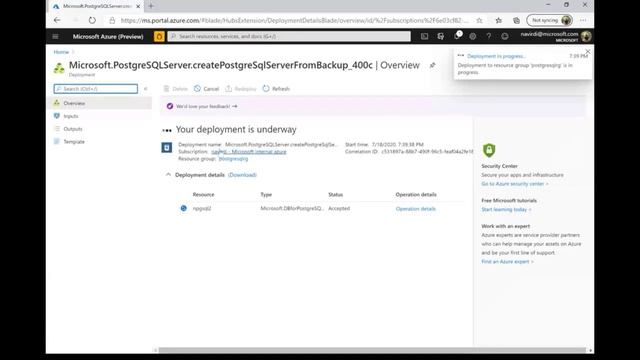The width and height of the screenshot is (640, 360).
Task: Open the browser favorites list icon
Action: click(x=499, y=20)
